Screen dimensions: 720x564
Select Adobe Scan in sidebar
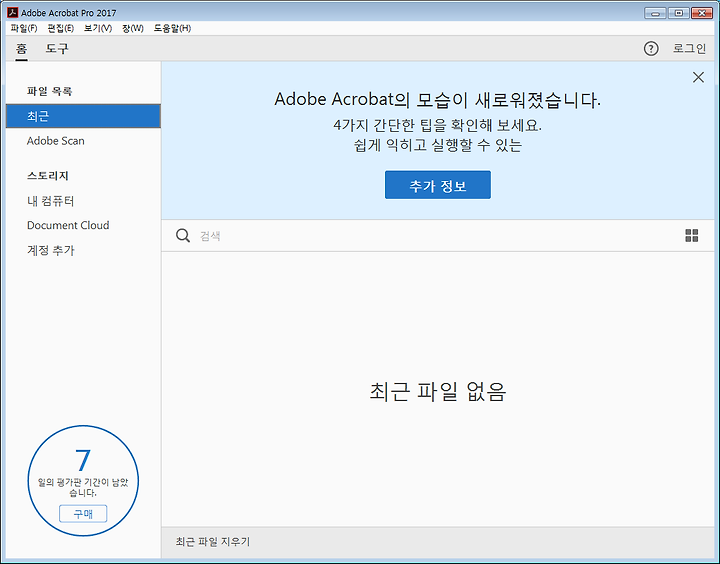pos(56,141)
